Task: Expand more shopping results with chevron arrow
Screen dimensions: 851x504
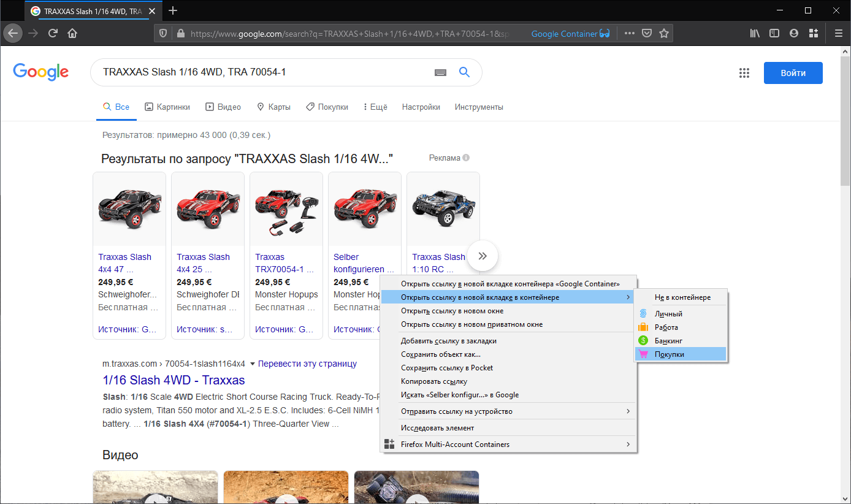Action: tap(483, 256)
